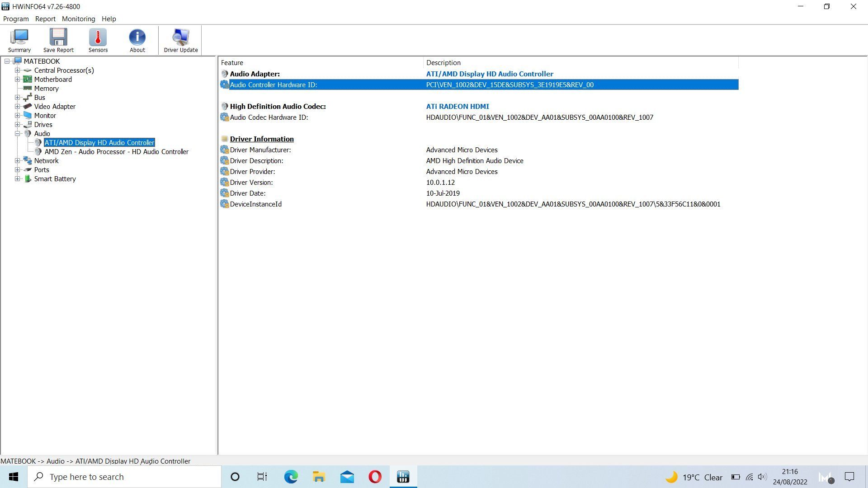Click the volume speaker tray icon

point(762,477)
